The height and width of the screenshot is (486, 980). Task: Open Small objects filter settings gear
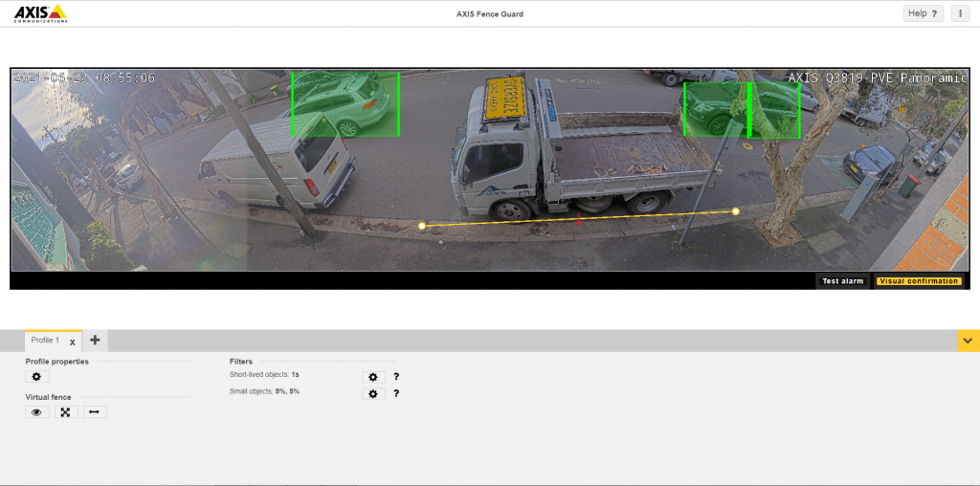[x=373, y=393]
